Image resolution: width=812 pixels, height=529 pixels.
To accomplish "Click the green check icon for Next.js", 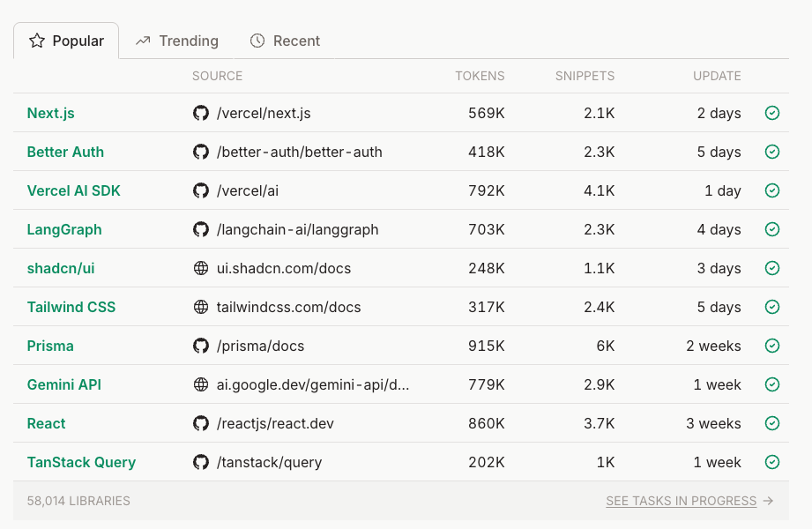I will pos(772,113).
